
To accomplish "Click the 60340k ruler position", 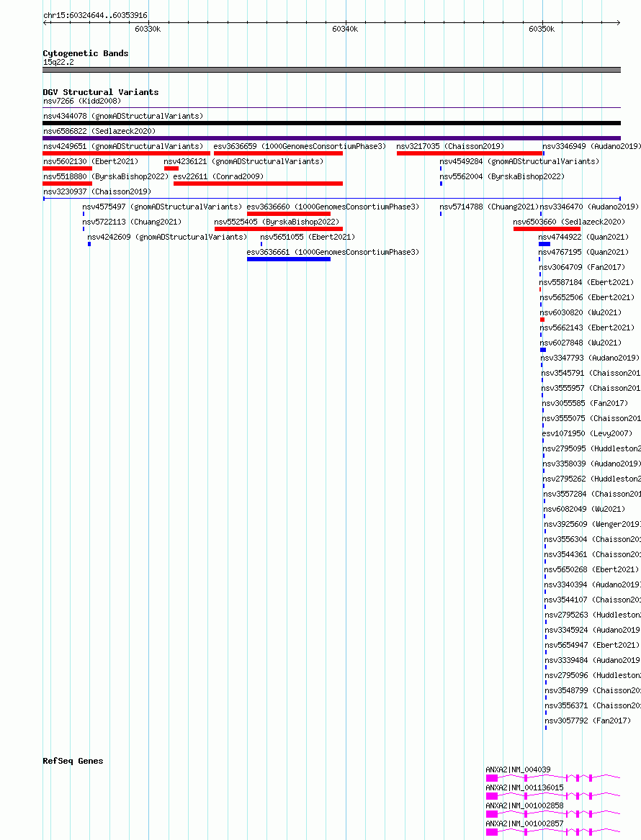I will pyautogui.click(x=345, y=29).
